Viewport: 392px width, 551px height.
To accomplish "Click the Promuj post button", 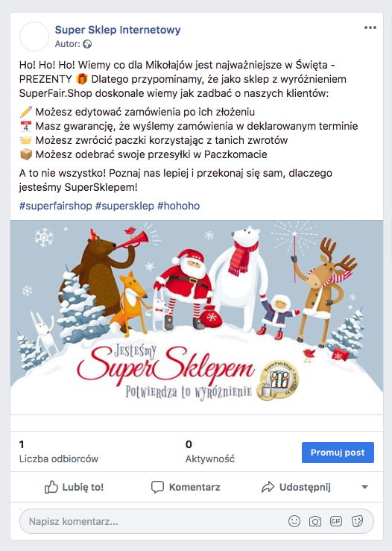I will (x=338, y=453).
